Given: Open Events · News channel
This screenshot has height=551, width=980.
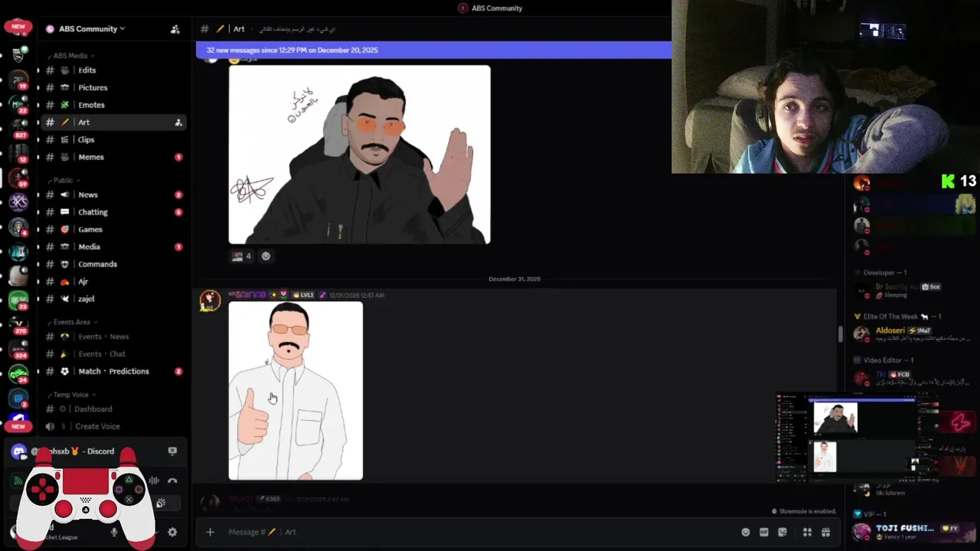Looking at the screenshot, I should point(113,337).
